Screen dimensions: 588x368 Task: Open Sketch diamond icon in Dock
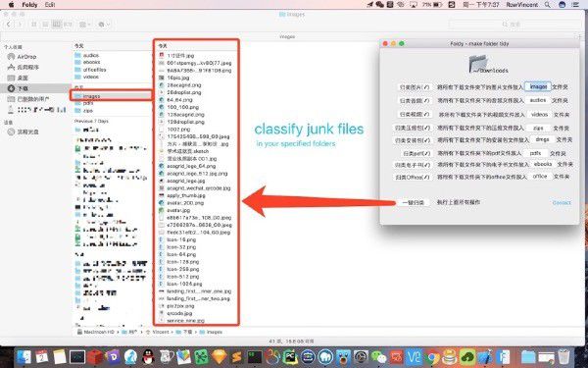click(x=219, y=357)
